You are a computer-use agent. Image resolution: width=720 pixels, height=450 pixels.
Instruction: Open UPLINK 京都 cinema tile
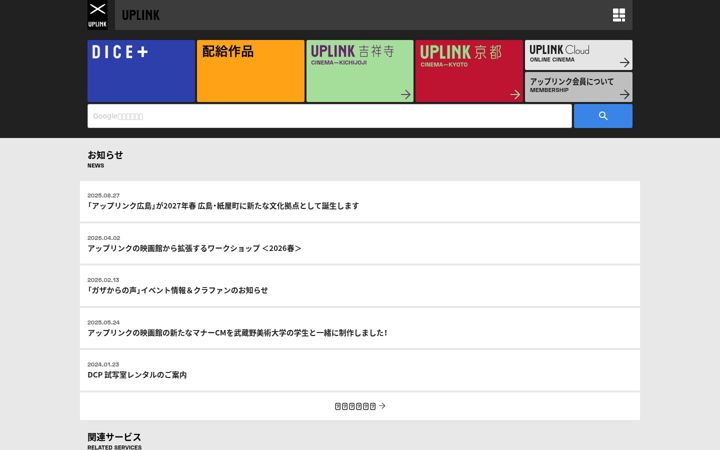tap(469, 71)
